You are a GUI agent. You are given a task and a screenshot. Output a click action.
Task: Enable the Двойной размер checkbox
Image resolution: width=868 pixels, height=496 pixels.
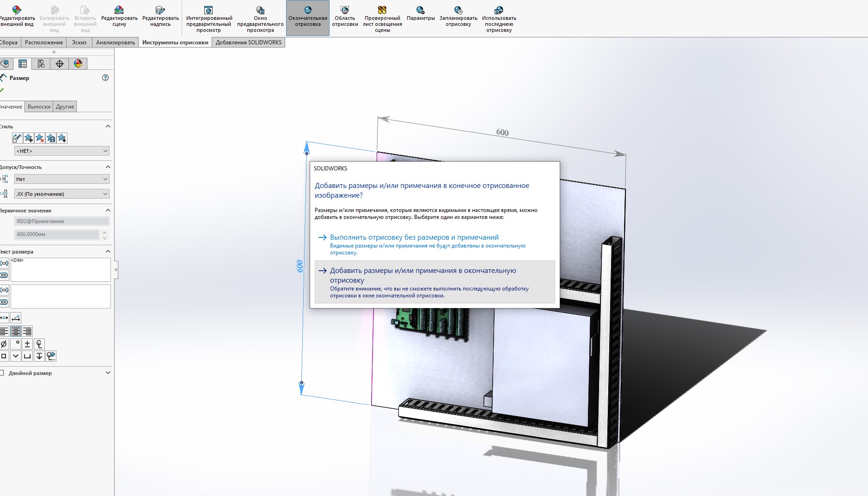tap(2, 373)
